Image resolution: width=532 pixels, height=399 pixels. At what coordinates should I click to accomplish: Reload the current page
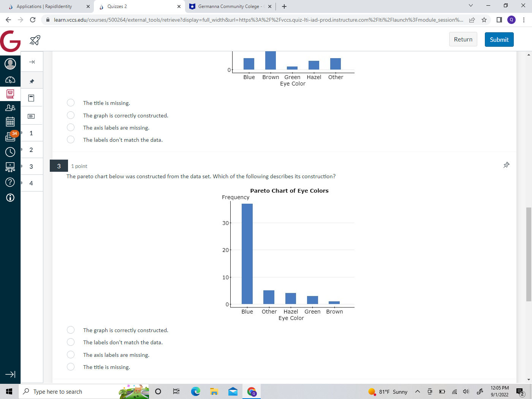tap(33, 20)
